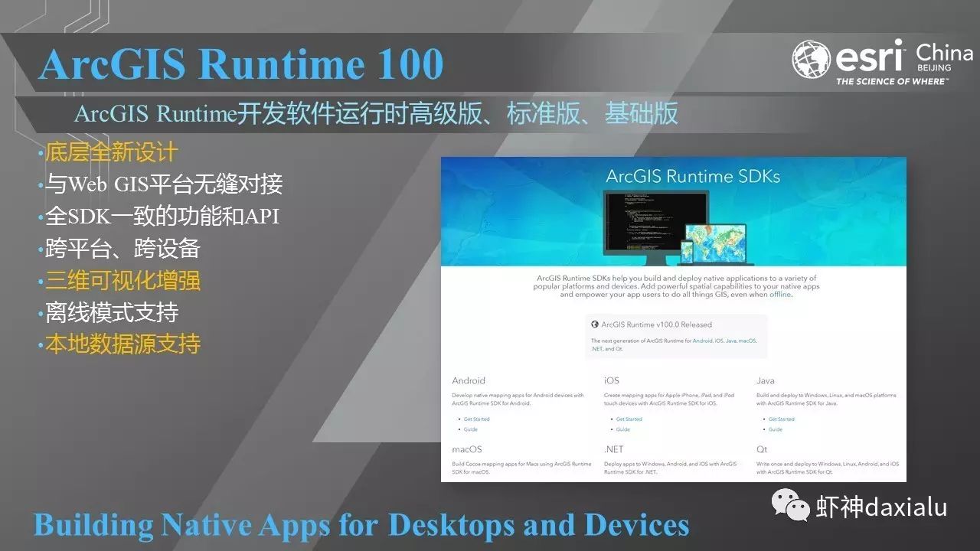Open Java link in v100.0 announcement
The width and height of the screenshot is (980, 551).
click(x=733, y=341)
